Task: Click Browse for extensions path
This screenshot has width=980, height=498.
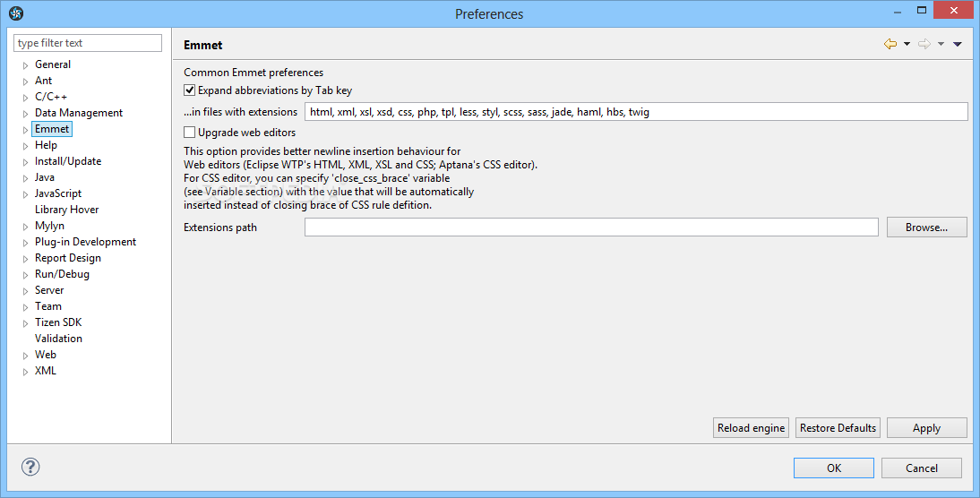Action: [926, 228]
